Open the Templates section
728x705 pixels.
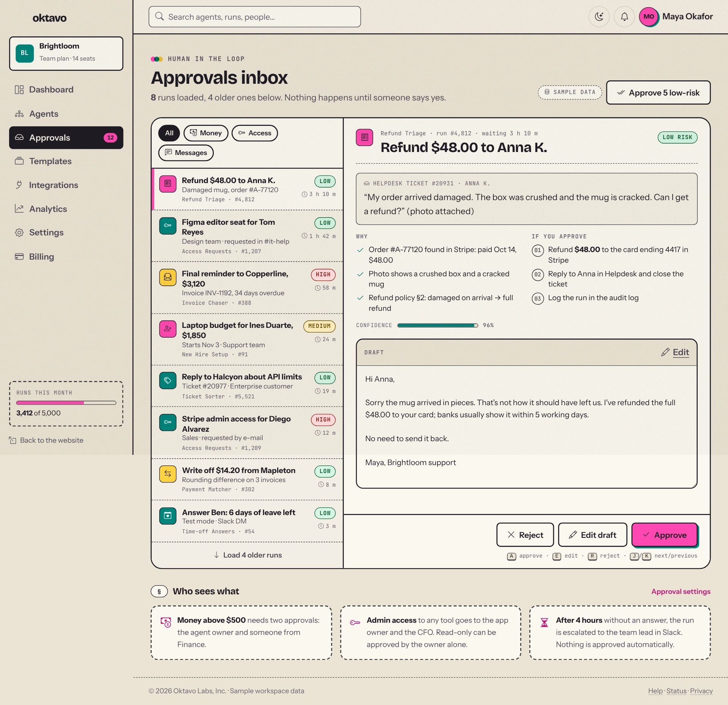coord(66,161)
